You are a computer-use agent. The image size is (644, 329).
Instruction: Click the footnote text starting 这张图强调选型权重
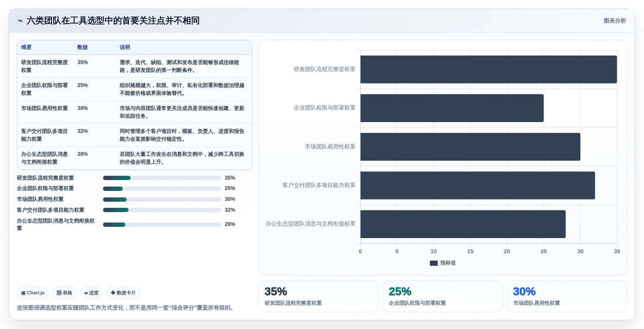click(126, 308)
